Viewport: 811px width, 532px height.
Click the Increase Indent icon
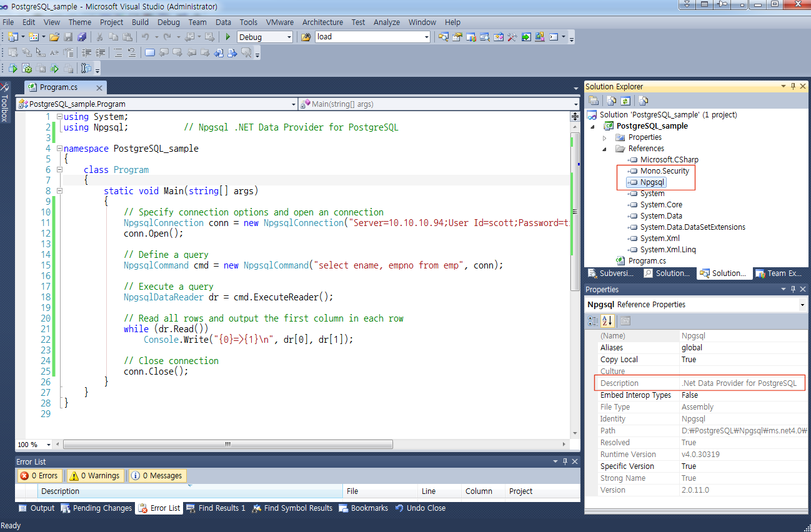tap(100, 52)
